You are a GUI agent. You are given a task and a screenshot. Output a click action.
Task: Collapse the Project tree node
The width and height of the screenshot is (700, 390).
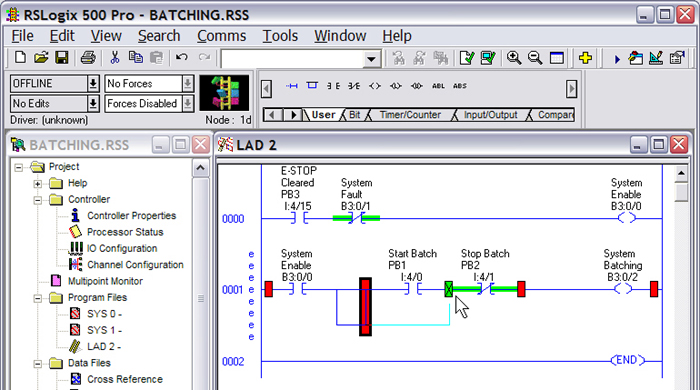tap(18, 168)
